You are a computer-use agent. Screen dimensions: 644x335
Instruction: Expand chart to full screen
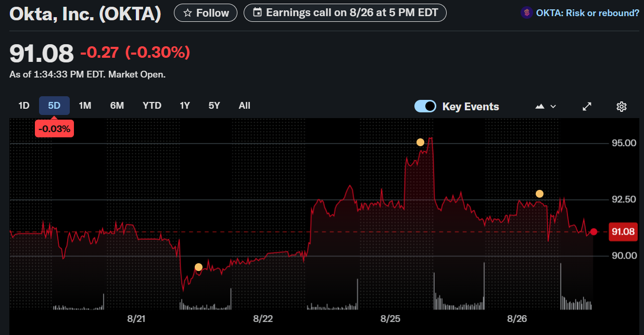(587, 106)
